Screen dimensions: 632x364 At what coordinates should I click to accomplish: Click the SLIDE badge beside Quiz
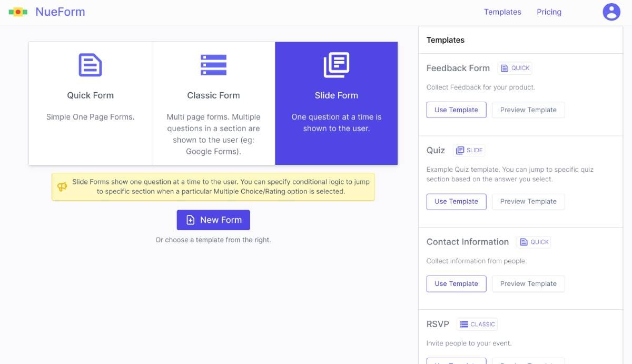469,150
